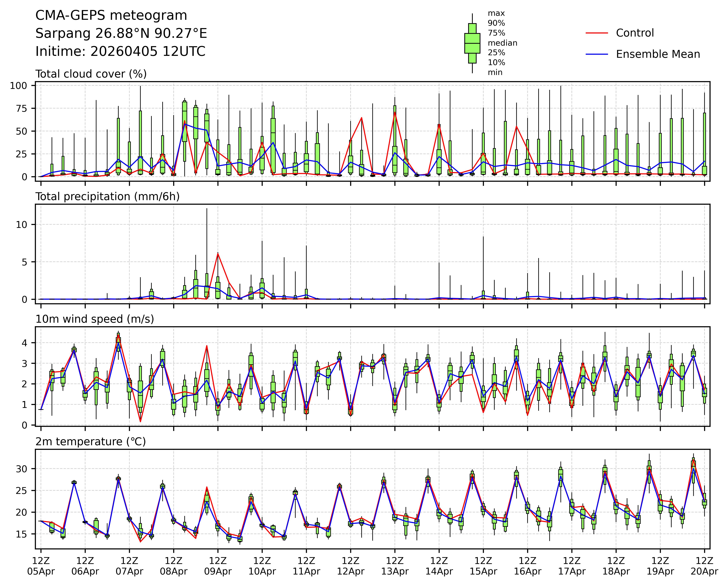Image resolution: width=728 pixels, height=586 pixels.
Task: Click the 'Total precipitation (mm/6h)' panel title
Action: pyautogui.click(x=107, y=196)
